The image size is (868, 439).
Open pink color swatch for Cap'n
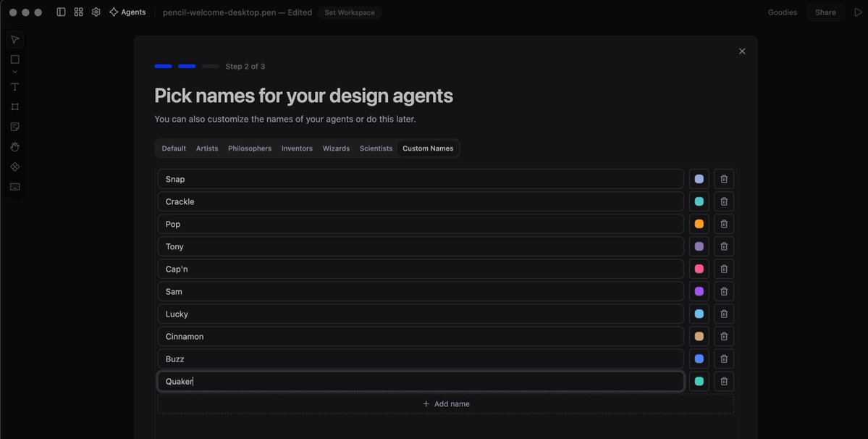click(x=699, y=269)
